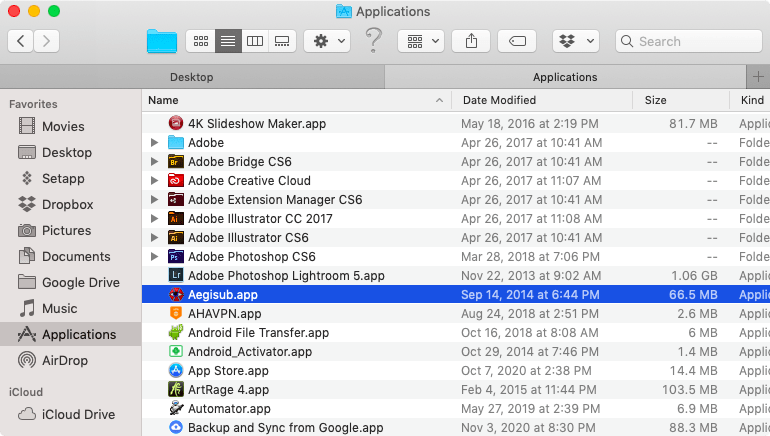Expand Adobe Illustrator CC 2017 folder
This screenshot has height=436, width=770.
pyautogui.click(x=154, y=218)
